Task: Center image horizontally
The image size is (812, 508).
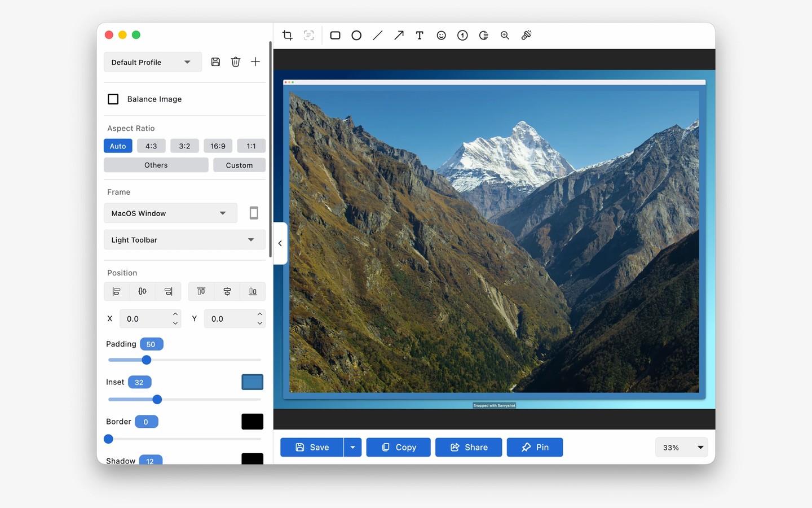Action: click(142, 291)
